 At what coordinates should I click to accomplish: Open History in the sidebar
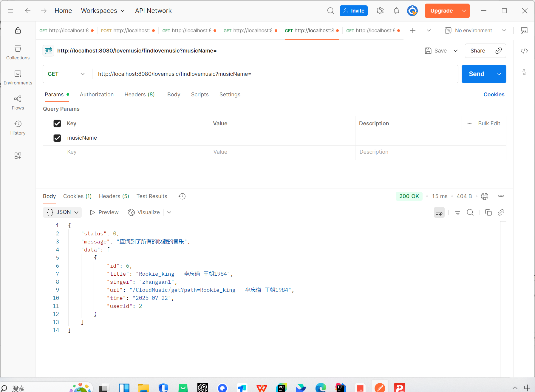[x=18, y=128]
